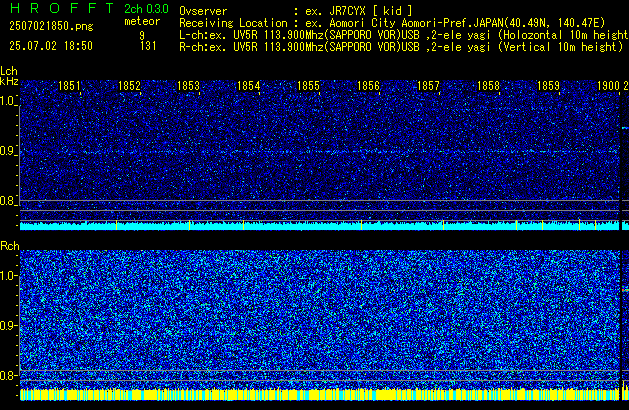
Task: Click the 1854 time marker
Action: [249, 86]
